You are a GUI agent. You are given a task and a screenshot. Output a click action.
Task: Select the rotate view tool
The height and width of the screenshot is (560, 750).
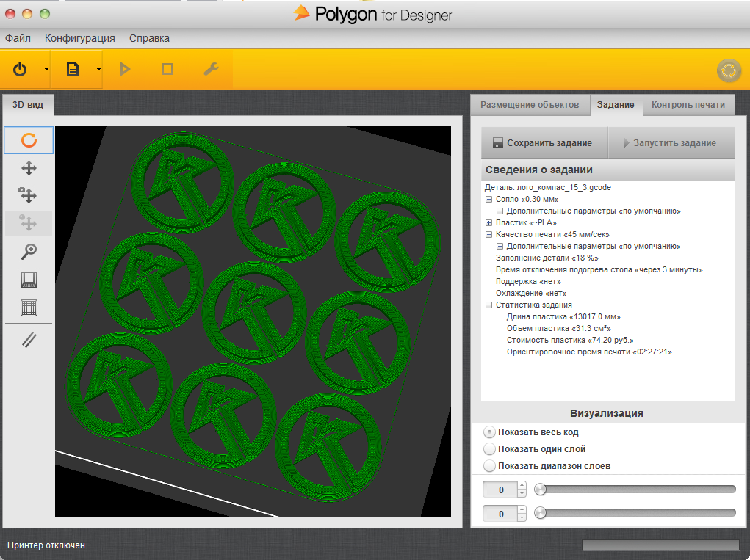[x=29, y=140]
